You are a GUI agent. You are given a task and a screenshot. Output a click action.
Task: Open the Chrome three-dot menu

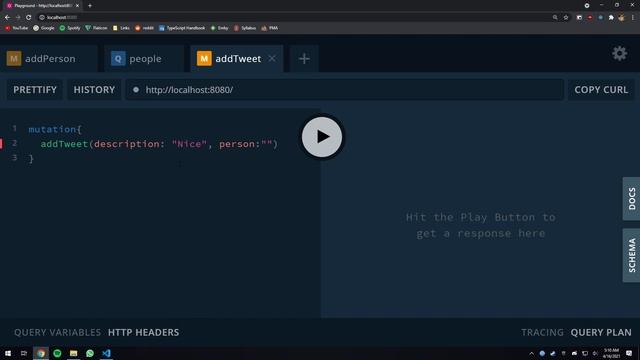[x=633, y=18]
